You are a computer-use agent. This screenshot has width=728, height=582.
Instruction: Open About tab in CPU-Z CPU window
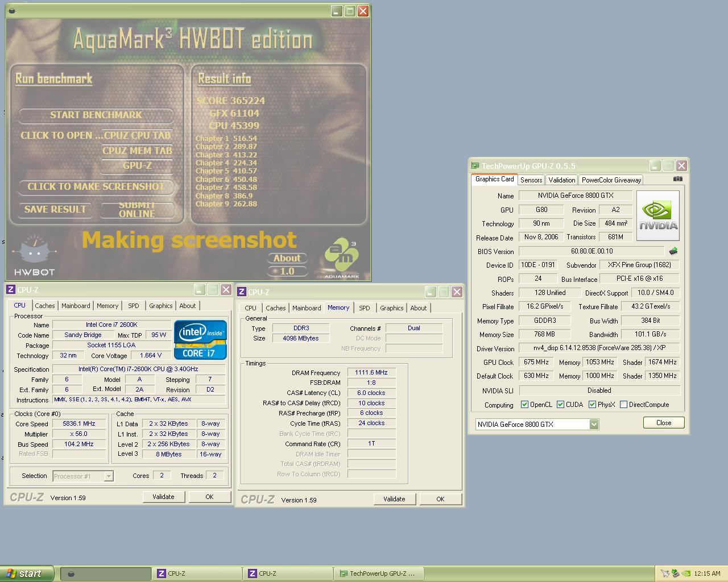(188, 306)
